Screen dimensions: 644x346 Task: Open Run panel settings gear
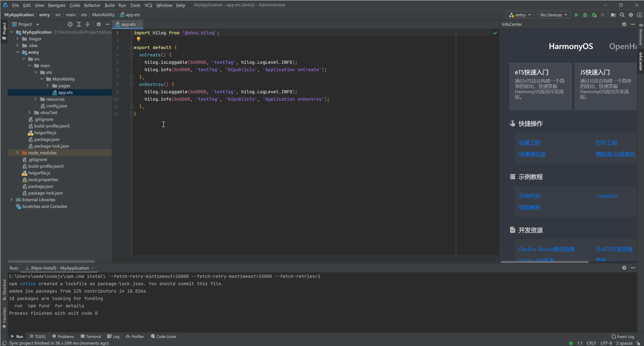pyautogui.click(x=624, y=268)
